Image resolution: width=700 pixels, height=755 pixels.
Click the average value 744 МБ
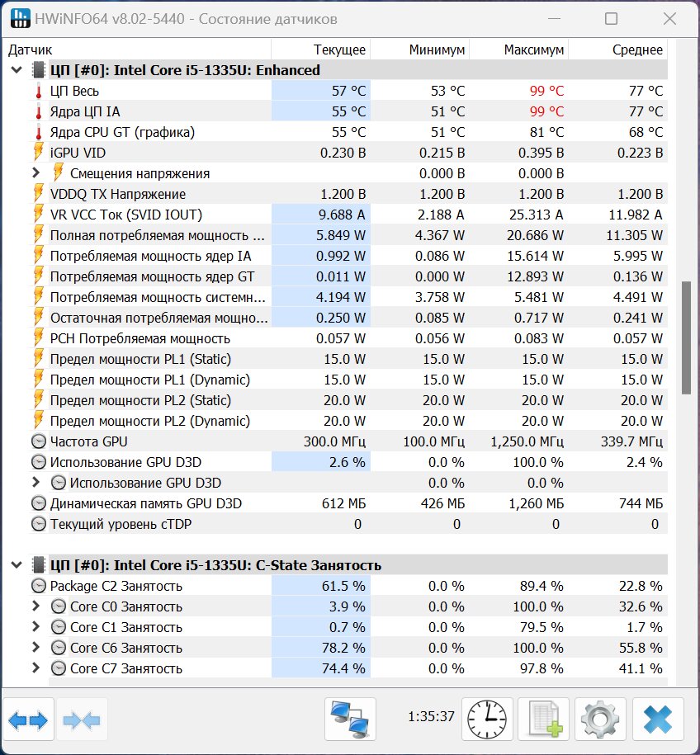click(641, 503)
